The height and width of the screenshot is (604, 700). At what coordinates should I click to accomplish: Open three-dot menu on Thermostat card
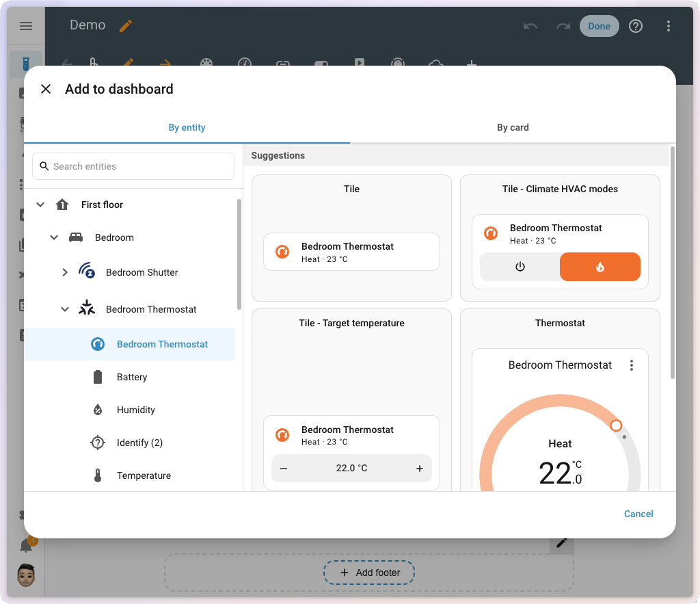click(x=631, y=365)
